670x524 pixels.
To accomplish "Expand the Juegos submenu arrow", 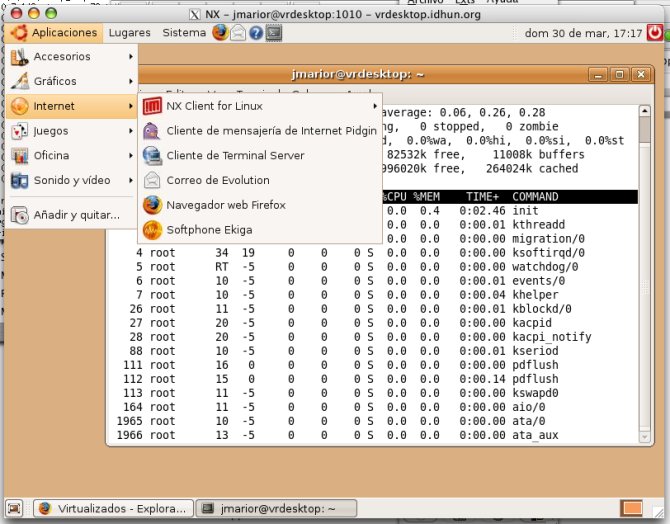I will 131,131.
